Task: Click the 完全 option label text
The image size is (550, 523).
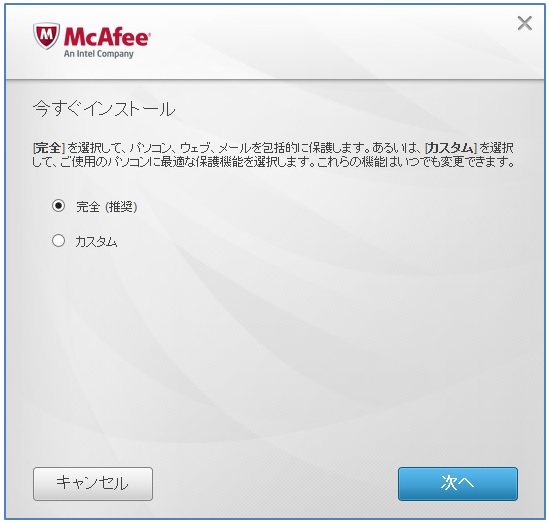Action: click(88, 207)
